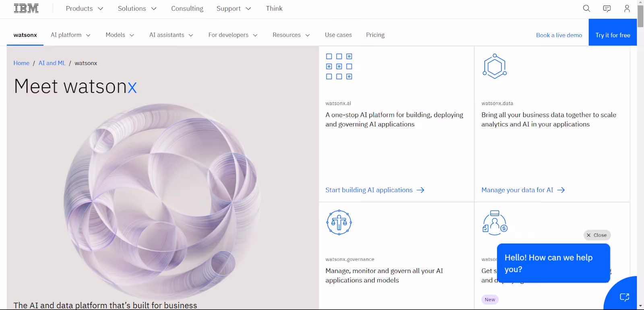Go to Think in top menu

[274, 8]
